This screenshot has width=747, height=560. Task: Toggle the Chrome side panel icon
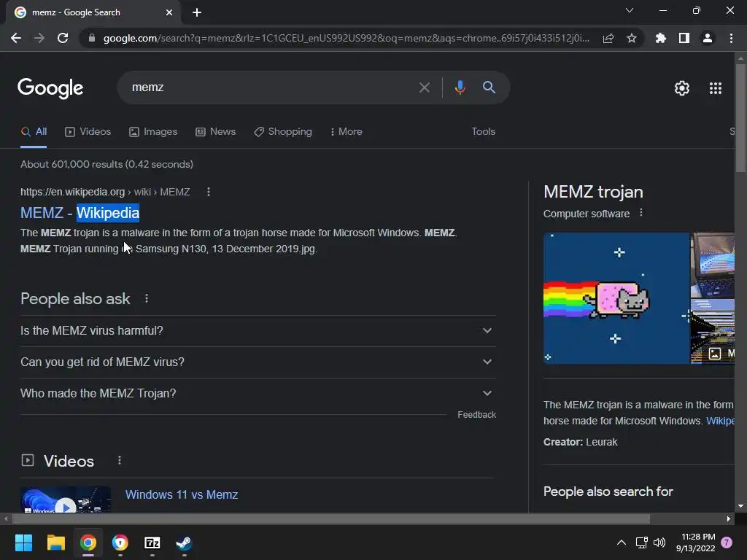pyautogui.click(x=684, y=38)
